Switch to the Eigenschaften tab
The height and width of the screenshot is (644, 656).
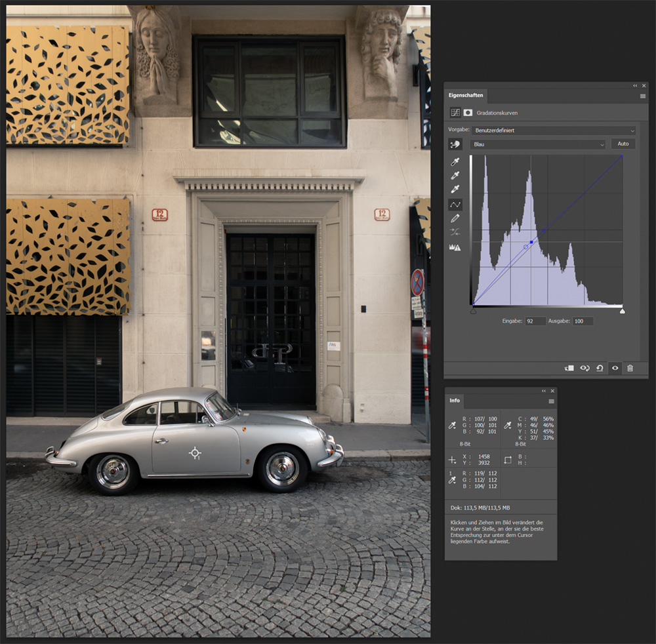pyautogui.click(x=466, y=95)
